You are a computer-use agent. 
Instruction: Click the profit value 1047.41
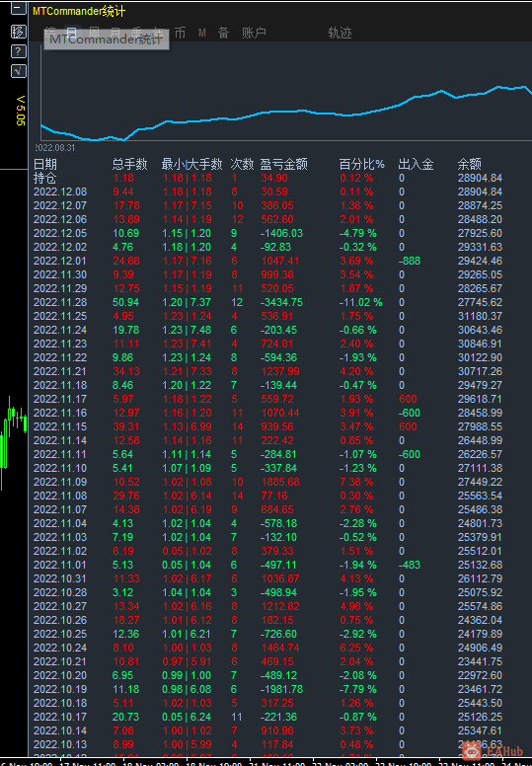tap(280, 261)
